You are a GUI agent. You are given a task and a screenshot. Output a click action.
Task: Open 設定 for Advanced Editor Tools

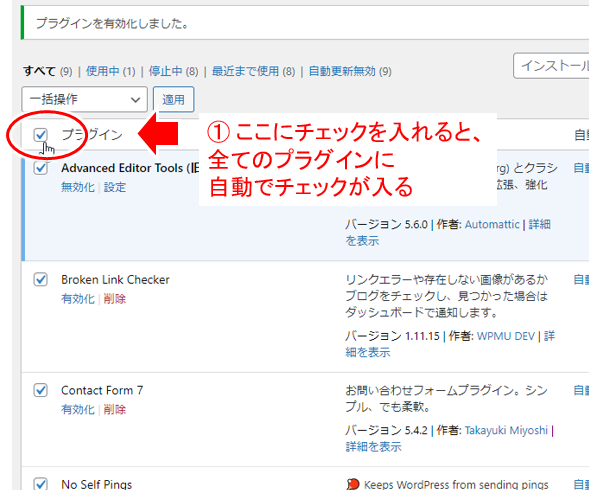pos(115,187)
